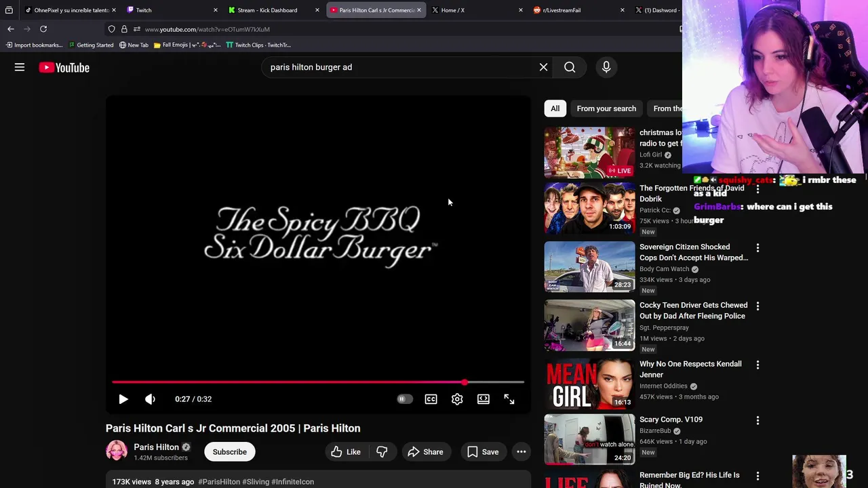Open the tracking protection shield icon
This screenshot has width=868, height=488.
click(111, 29)
